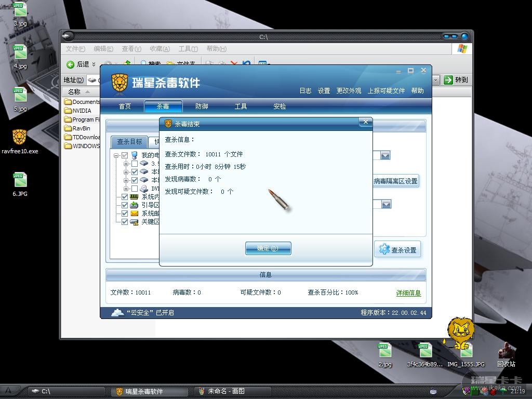This screenshot has width=532, height=399.
Task: Select the ravfree10.exe desktop icon
Action: (x=20, y=142)
